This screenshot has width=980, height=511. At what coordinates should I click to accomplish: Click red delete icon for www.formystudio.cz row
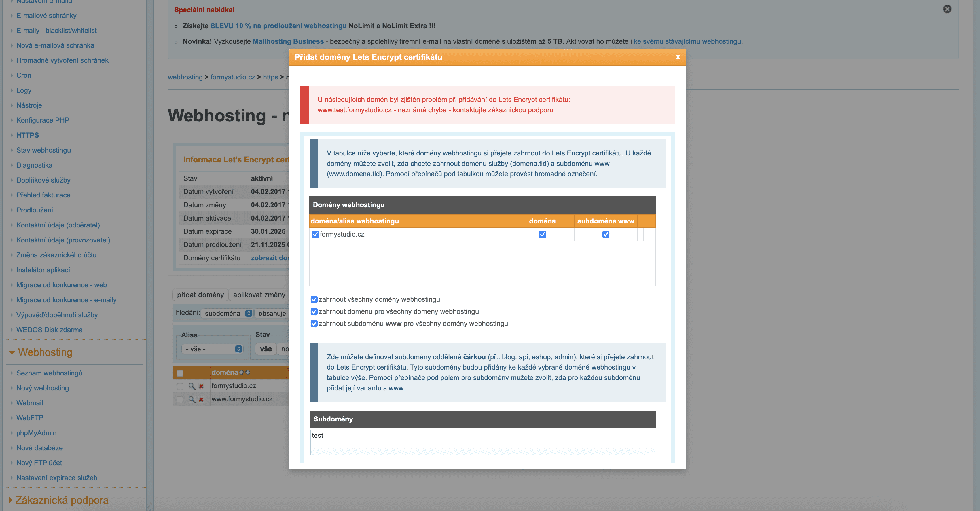pos(201,399)
